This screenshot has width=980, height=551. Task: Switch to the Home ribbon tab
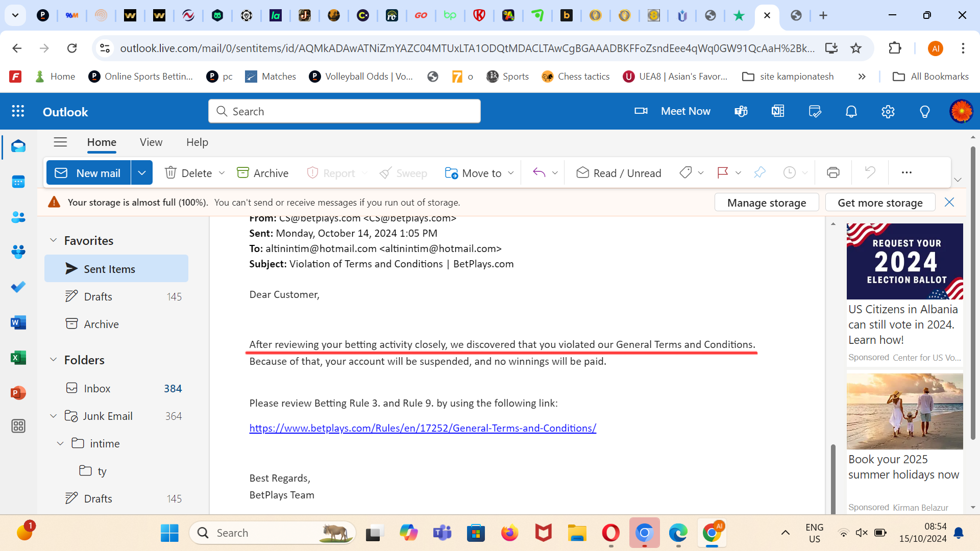(102, 142)
